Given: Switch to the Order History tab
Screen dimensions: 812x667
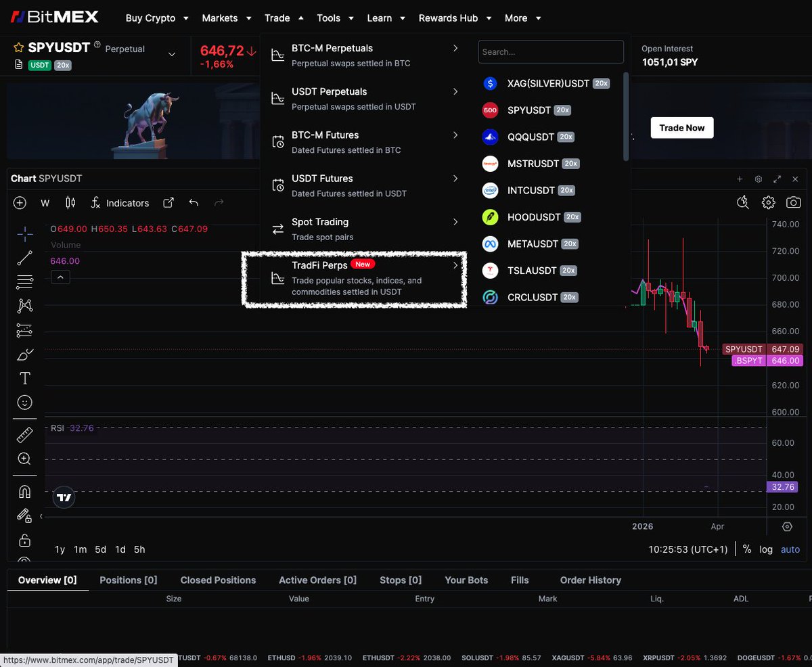Looking at the screenshot, I should pyautogui.click(x=591, y=580).
